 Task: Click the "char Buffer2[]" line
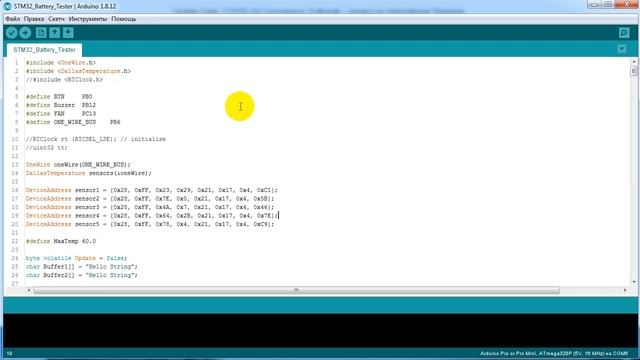coord(82,275)
